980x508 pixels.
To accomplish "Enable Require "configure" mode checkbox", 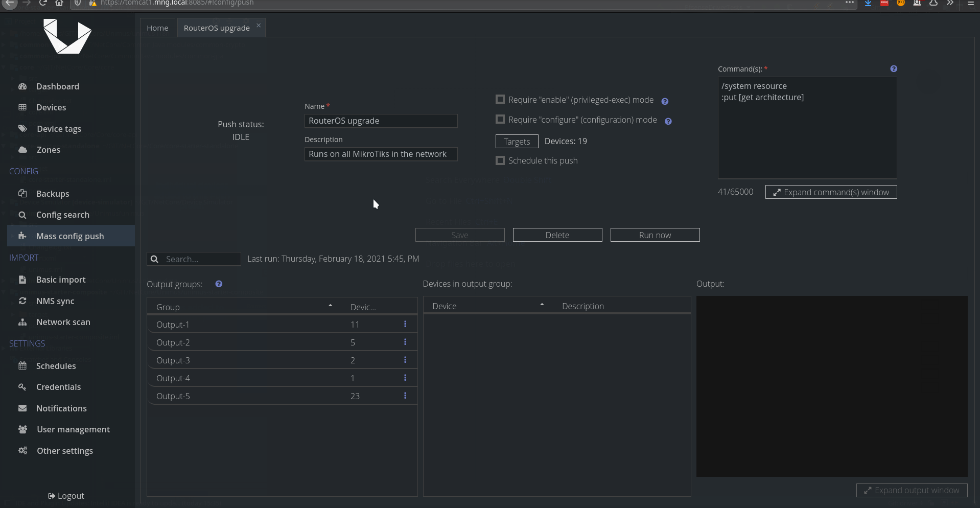I will tap(500, 119).
